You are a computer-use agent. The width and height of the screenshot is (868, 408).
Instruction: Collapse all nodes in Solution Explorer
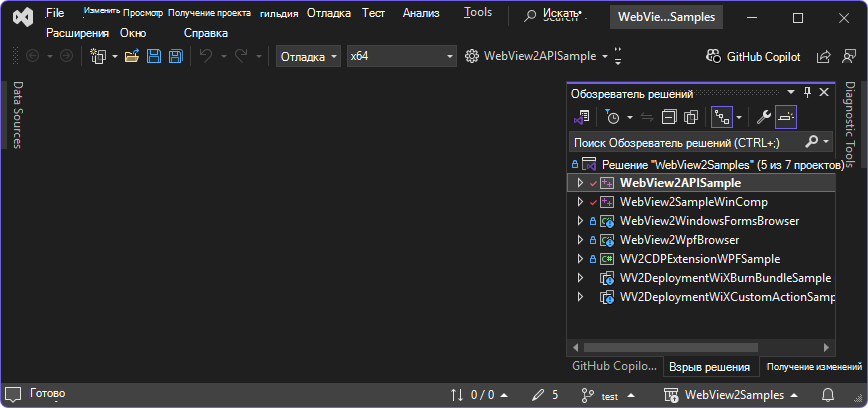(669, 117)
